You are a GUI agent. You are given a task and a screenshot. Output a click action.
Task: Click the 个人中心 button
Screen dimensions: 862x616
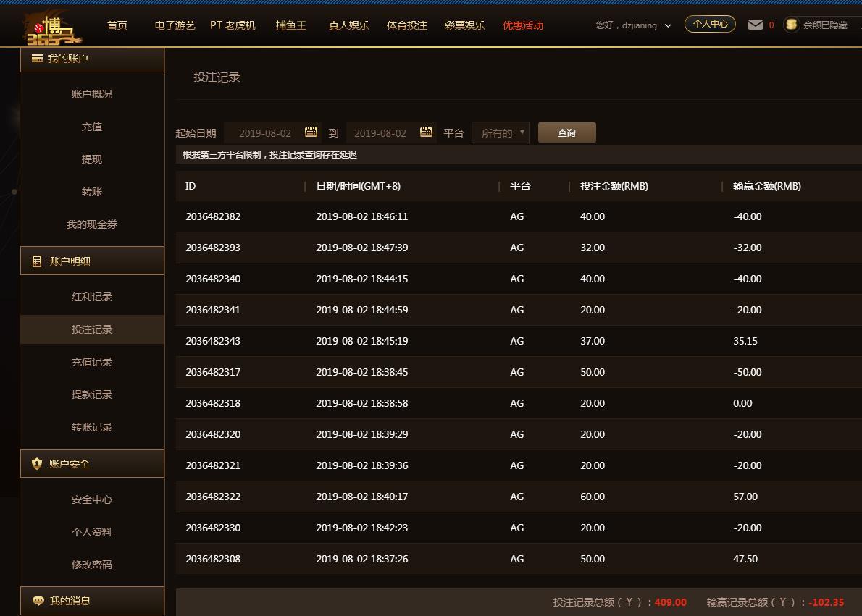tap(710, 24)
